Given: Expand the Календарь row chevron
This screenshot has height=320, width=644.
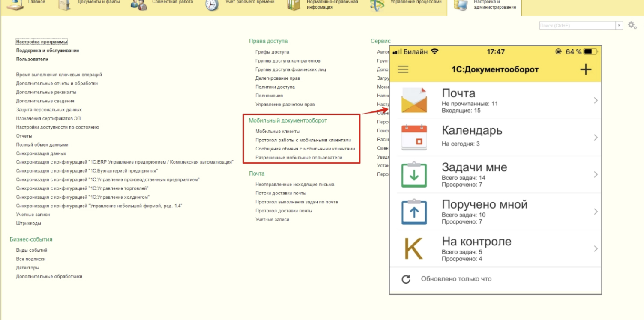Looking at the screenshot, I should pyautogui.click(x=596, y=138).
